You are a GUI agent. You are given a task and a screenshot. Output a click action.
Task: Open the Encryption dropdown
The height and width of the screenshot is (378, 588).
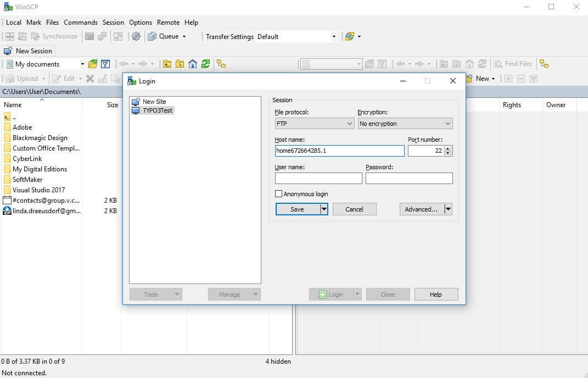pos(405,124)
